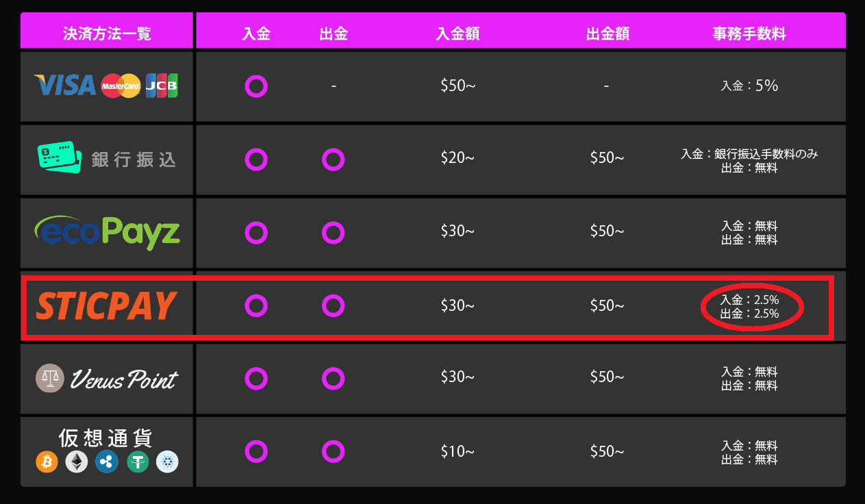Click the deposit circle for VISA row
This screenshot has height=504, width=865.
tap(256, 86)
